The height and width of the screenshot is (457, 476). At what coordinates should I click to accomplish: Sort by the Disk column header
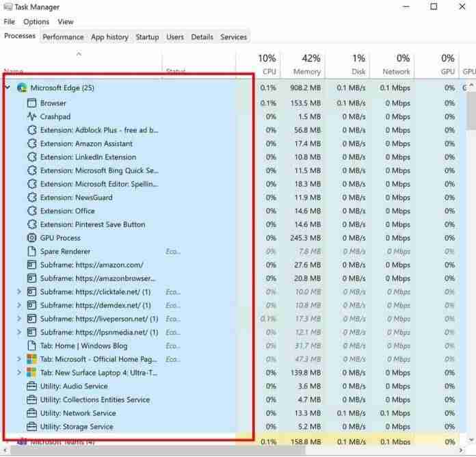(347, 64)
